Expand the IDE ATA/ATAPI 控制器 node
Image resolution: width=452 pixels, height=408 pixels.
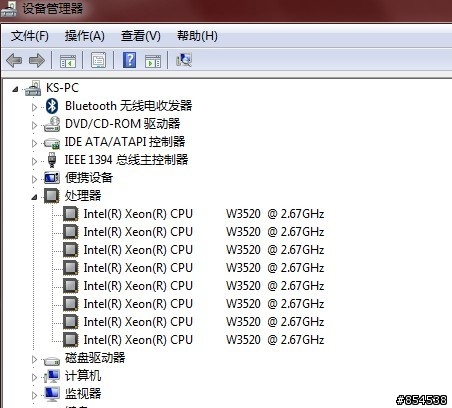(34, 143)
